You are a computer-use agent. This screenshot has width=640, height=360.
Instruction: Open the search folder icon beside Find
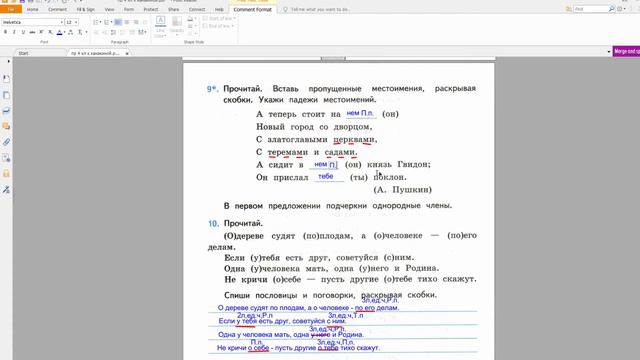569,9
